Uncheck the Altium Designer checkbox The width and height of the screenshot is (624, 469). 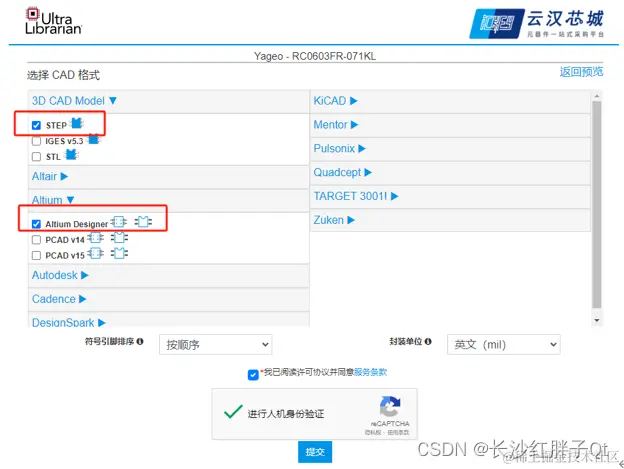tap(36, 224)
